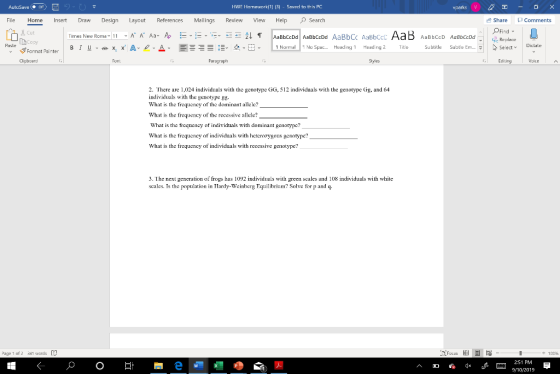560x374 pixels.
Task: Expand the Styles gallery
Action: [480, 48]
